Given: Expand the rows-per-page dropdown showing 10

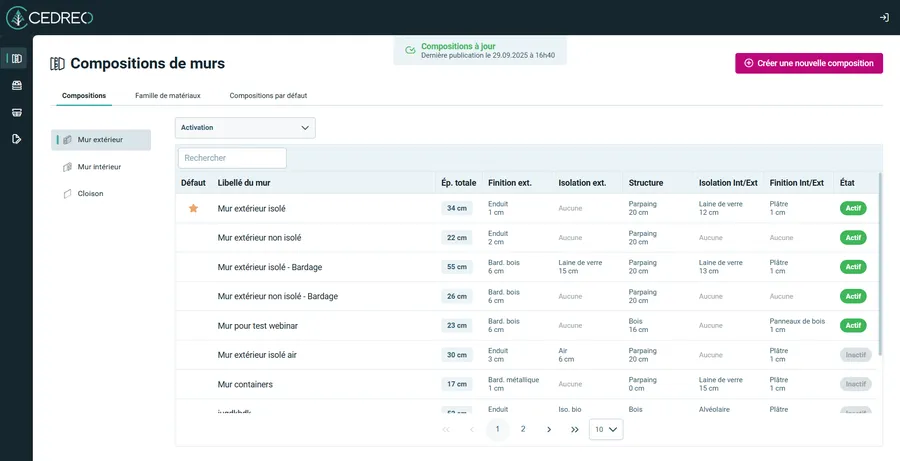Looking at the screenshot, I should (606, 429).
